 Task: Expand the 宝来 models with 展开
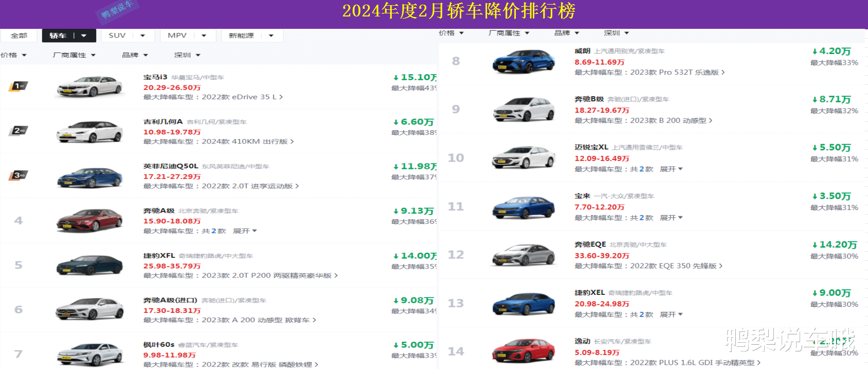671,218
